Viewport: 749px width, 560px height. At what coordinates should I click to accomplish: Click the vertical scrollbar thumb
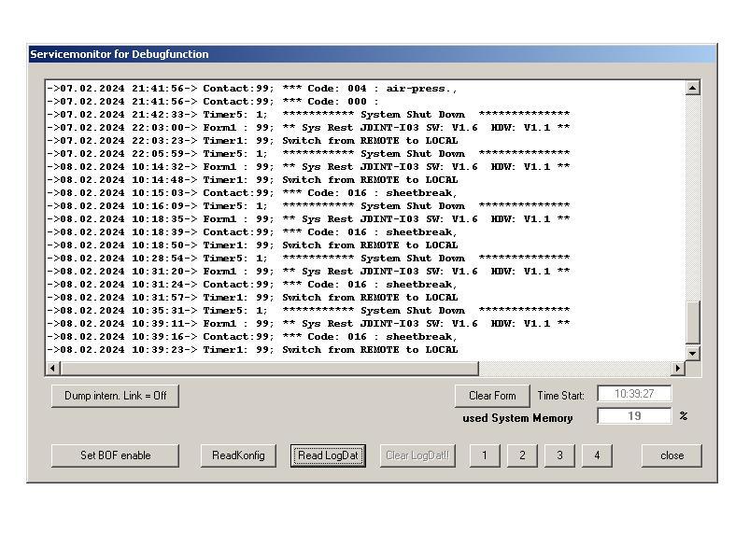pyautogui.click(x=692, y=323)
